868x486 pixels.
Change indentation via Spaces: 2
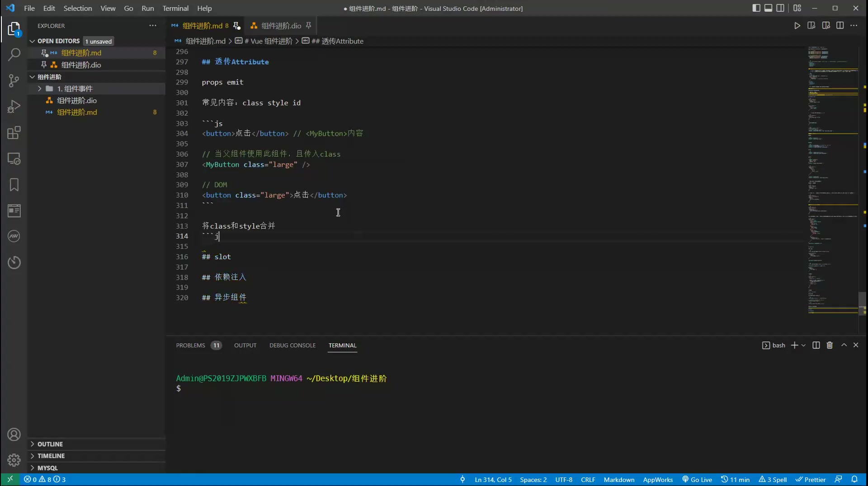click(533, 479)
